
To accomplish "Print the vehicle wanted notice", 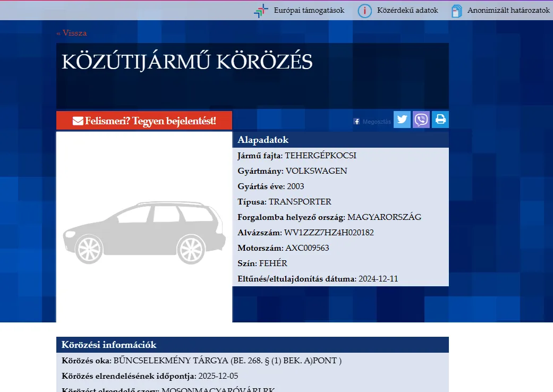I will (x=440, y=119).
